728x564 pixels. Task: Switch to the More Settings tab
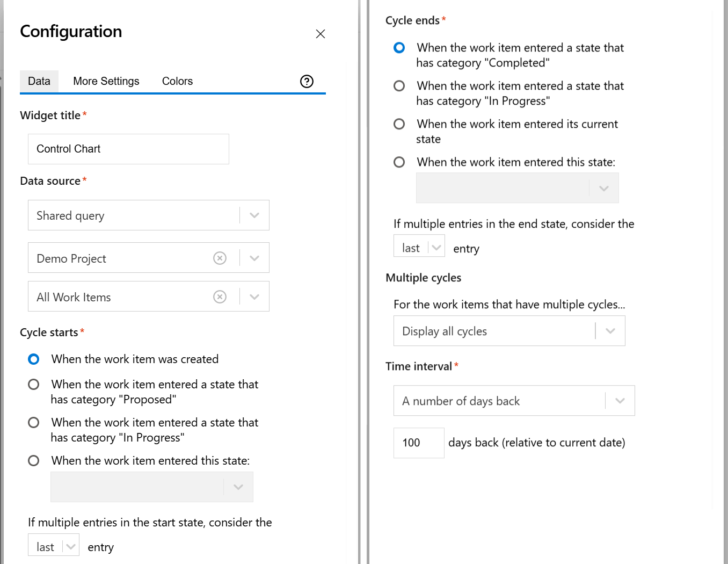(x=106, y=81)
